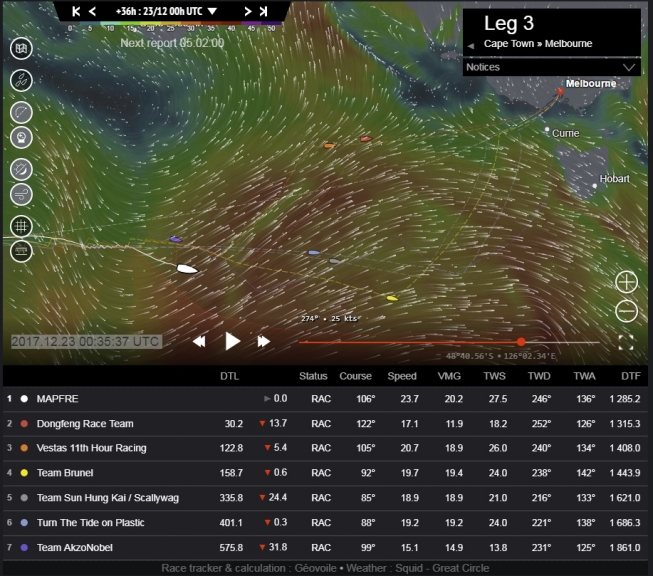Sort by the VMG column header
This screenshot has height=576, width=653.
tap(449, 376)
